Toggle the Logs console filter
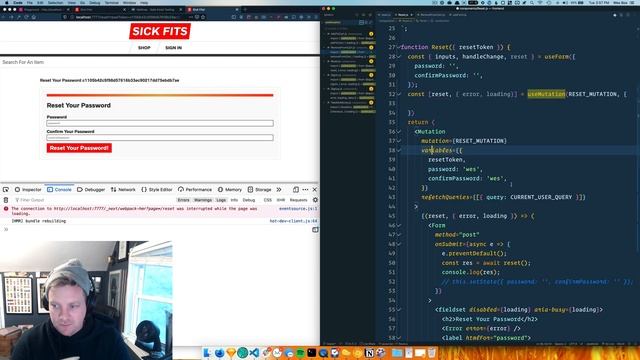 pos(221,200)
